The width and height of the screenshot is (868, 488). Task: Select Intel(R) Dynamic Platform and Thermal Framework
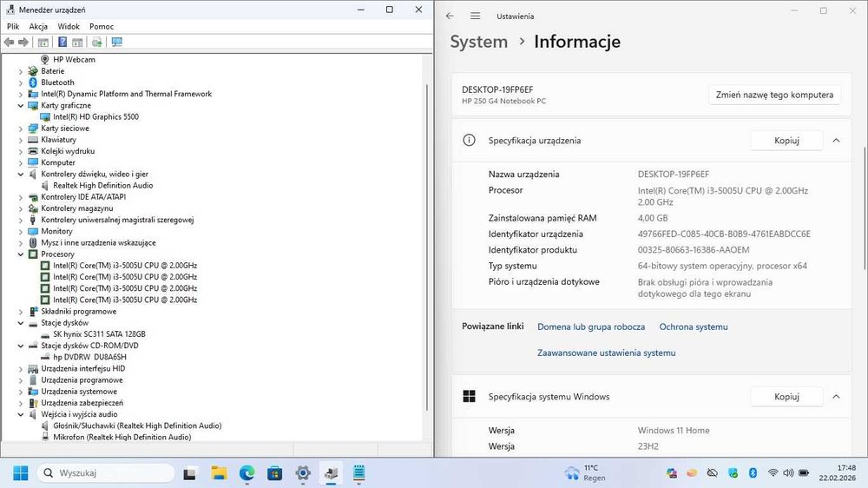pyautogui.click(x=126, y=94)
